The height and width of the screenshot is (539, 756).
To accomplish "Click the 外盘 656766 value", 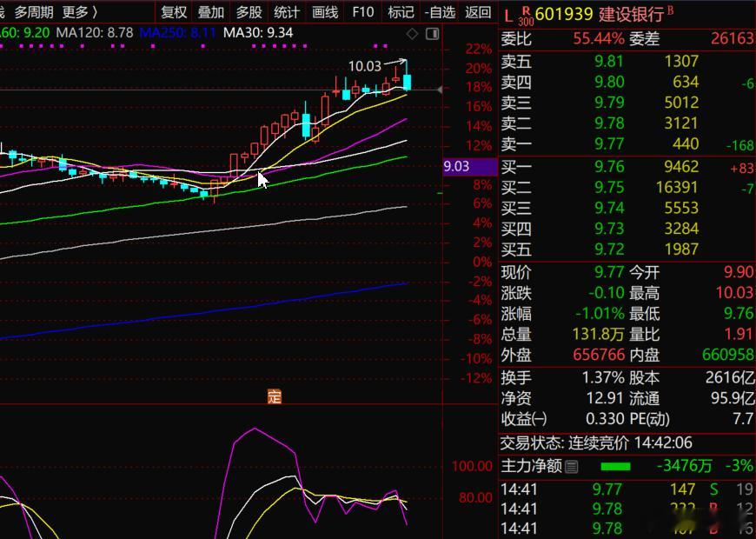I will [x=599, y=356].
